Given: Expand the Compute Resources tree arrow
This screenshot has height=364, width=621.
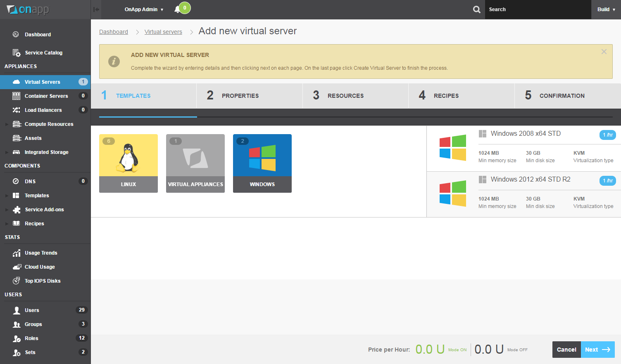Looking at the screenshot, I should coord(7,124).
